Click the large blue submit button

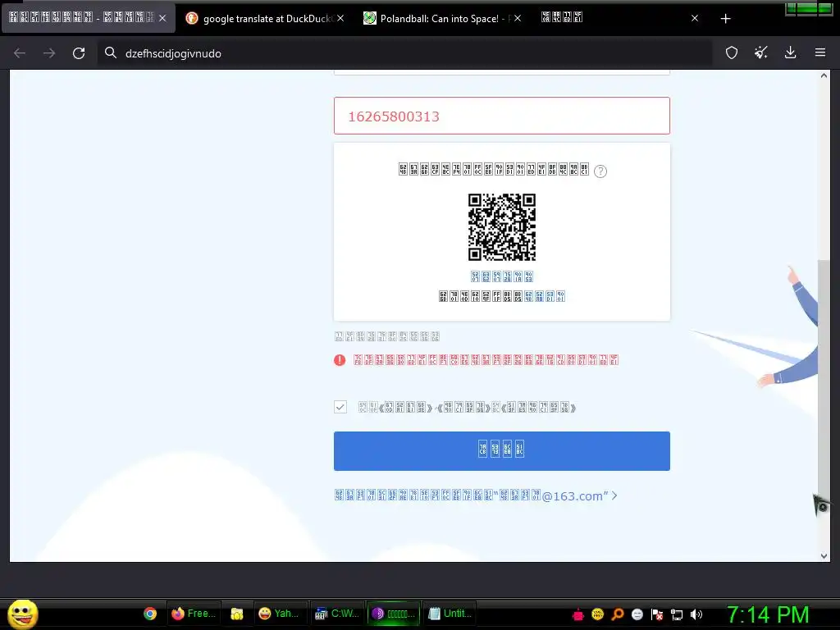[501, 451]
